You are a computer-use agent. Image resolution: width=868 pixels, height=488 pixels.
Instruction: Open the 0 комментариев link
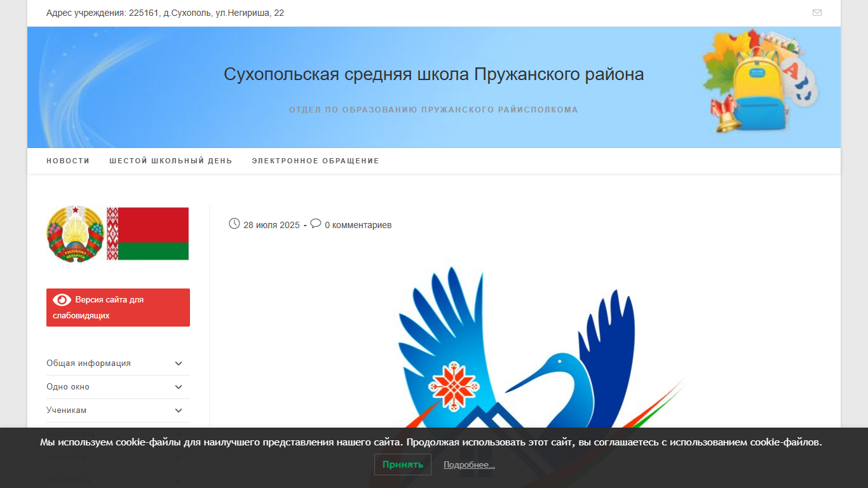pos(358,225)
